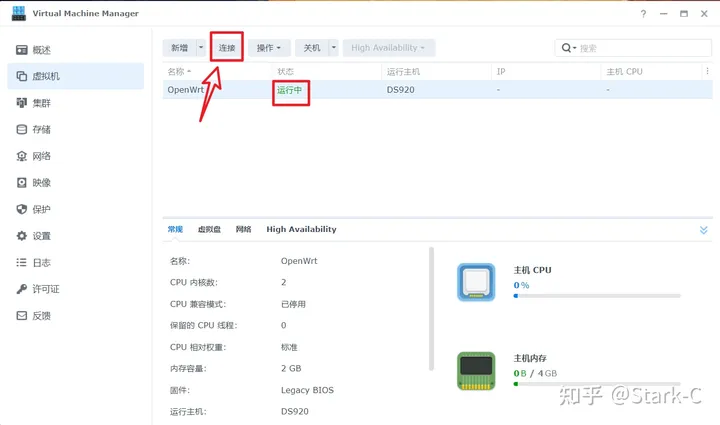Viewport: 720px width, 425px height.
Task: Expand the 关机 dropdown arrow
Action: (334, 48)
